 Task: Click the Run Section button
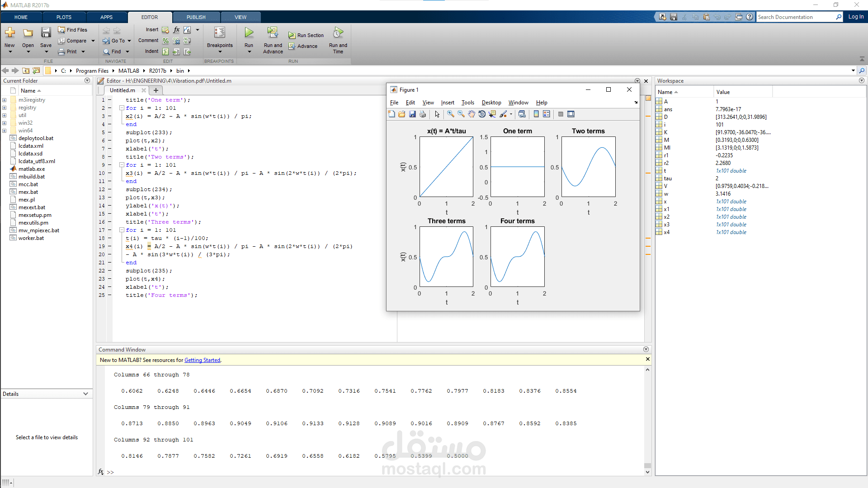pos(306,35)
